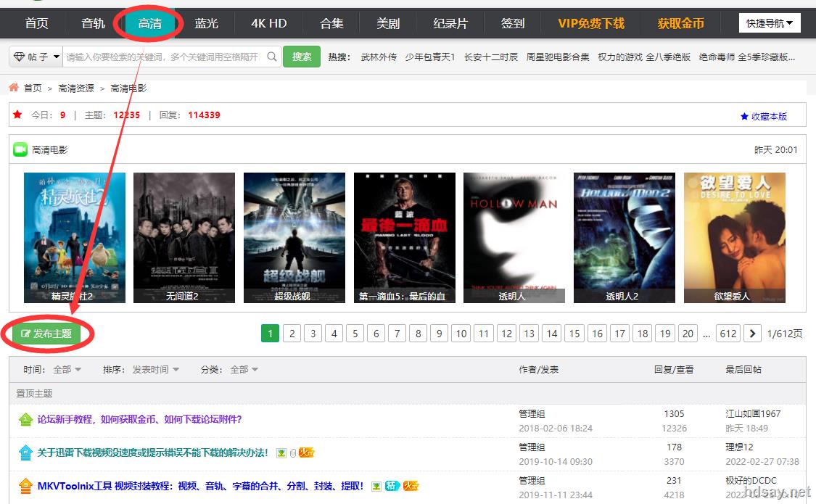816x504 pixels.
Task: Open the 签到 nav tab
Action: (513, 23)
